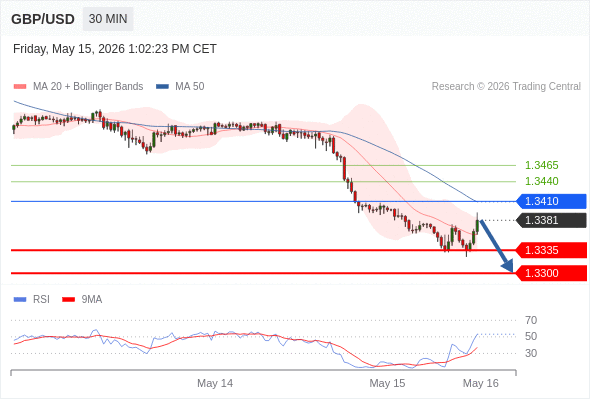Viewport: 590px width, 400px height.
Task: Click the red 1.3300 support price tag
Action: point(551,273)
